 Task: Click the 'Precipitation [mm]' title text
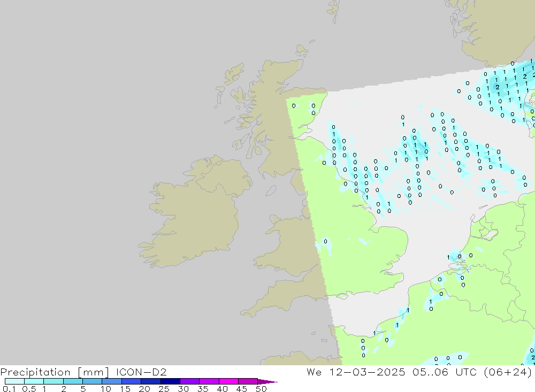(x=55, y=372)
